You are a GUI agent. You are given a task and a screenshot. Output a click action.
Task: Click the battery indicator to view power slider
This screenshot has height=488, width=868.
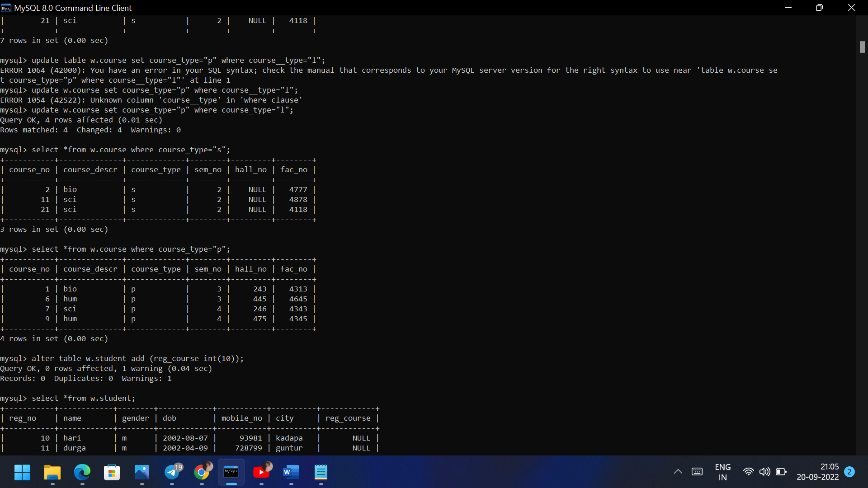click(782, 472)
